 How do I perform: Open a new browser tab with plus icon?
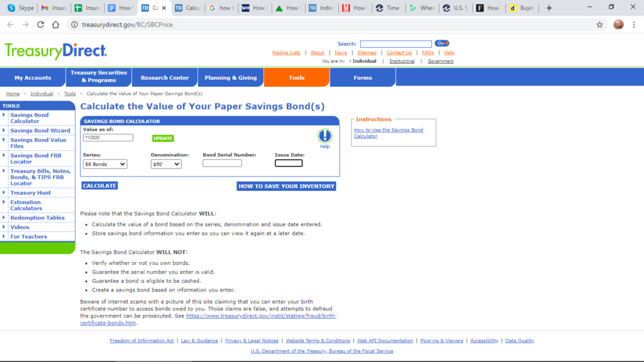pos(549,8)
